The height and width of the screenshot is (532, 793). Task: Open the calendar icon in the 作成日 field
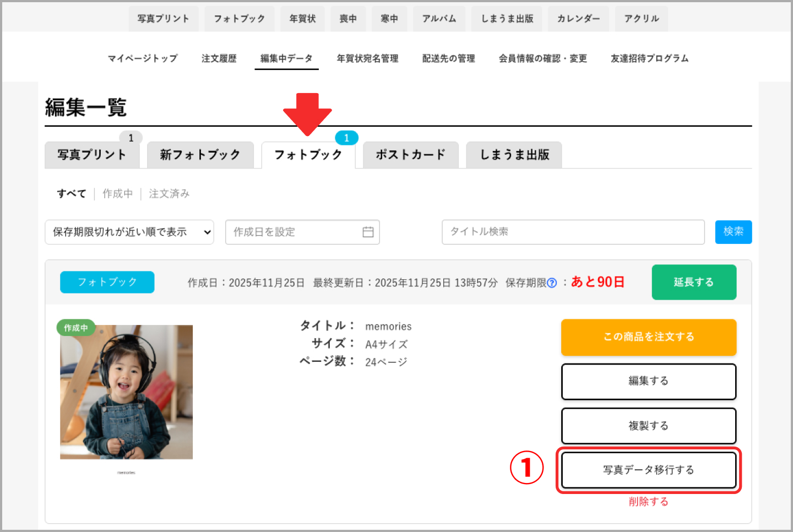(x=369, y=232)
